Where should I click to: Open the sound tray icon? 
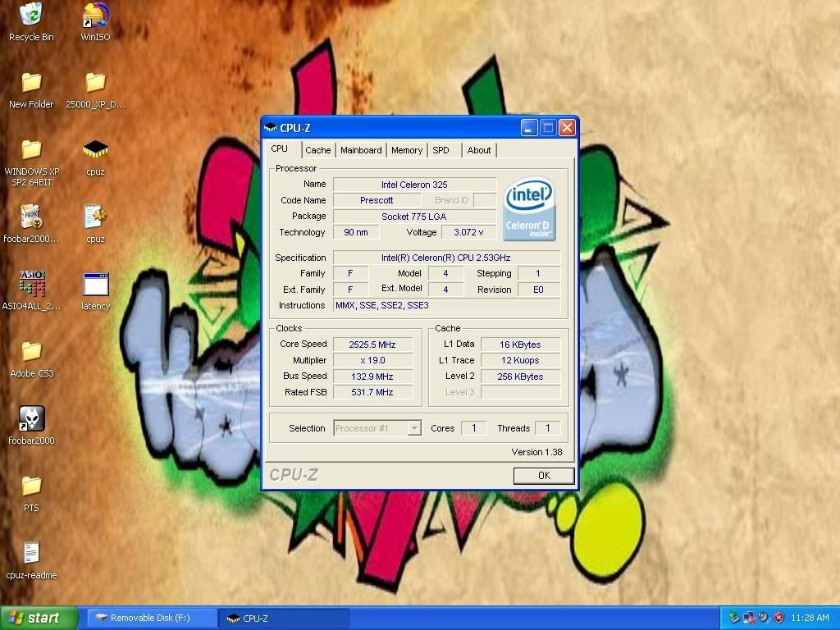pos(764,618)
